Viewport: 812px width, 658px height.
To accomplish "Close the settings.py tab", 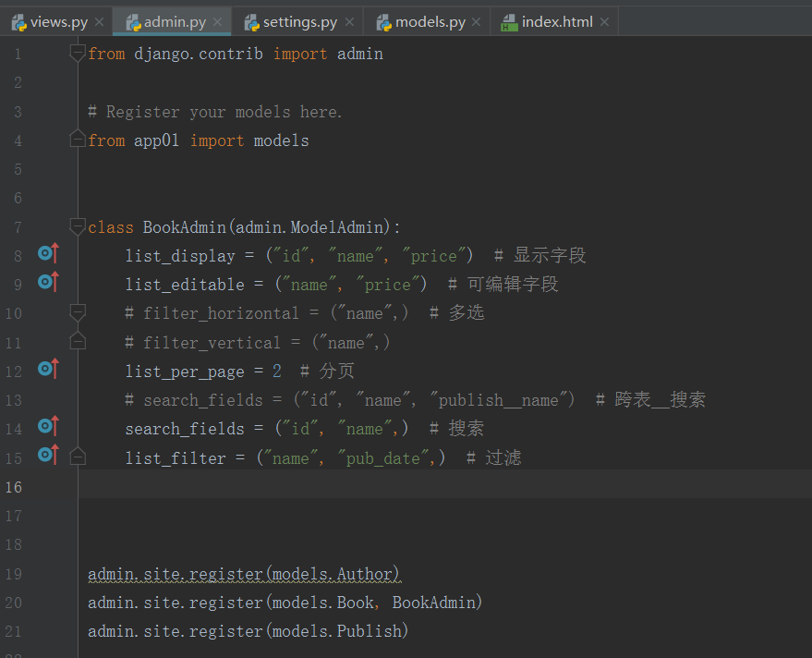I will [349, 22].
